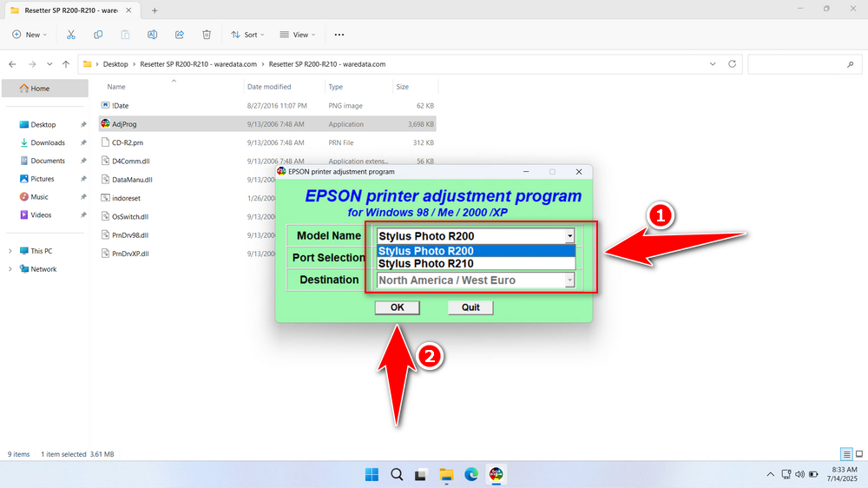Click first Resetter SP R200-R210 breadcrumb
This screenshot has height=488, width=868.
(x=198, y=64)
